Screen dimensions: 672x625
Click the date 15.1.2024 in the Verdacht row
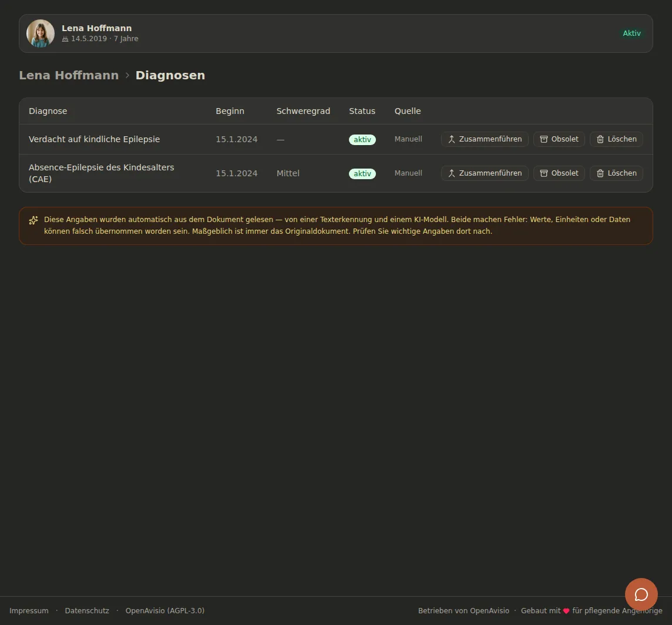[x=237, y=139]
